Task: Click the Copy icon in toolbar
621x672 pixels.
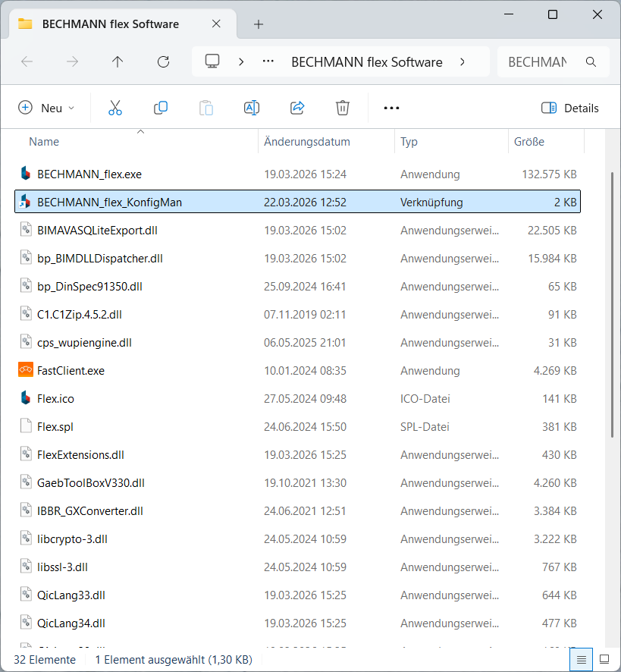Action: click(x=161, y=108)
